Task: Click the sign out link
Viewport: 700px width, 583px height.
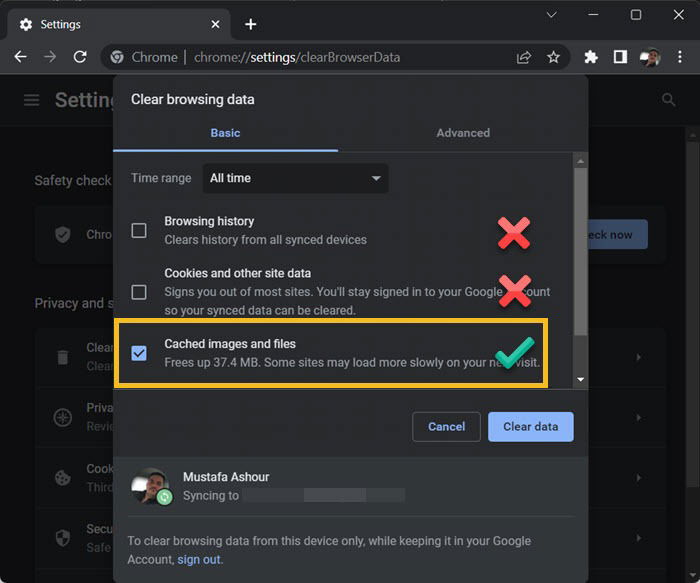Action: pos(199,560)
